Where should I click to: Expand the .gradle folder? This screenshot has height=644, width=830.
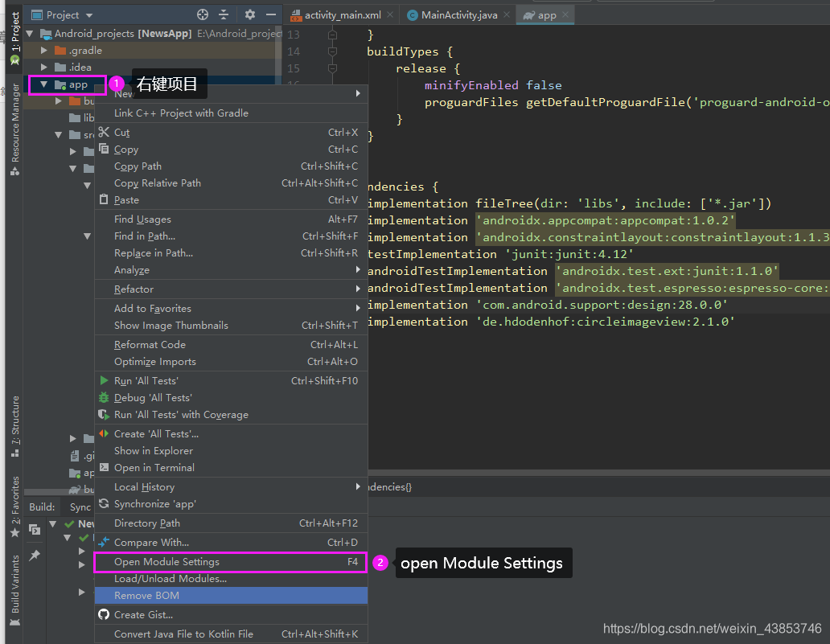click(44, 51)
